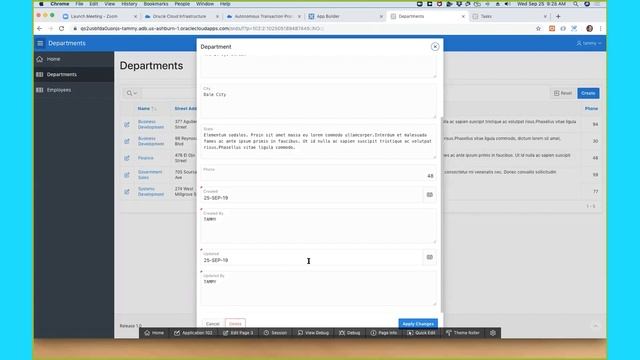Image resolution: width=640 pixels, height=360 pixels.
Task: Activate Quick Edit in developer toolbar
Action: pos(421,333)
